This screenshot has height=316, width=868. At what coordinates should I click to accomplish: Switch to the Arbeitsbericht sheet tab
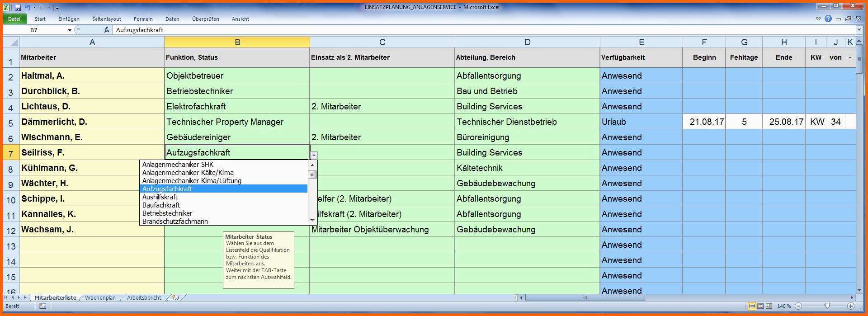[144, 297]
